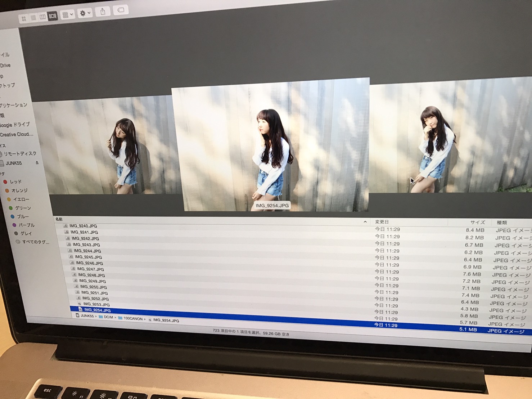Click the 5.1 MB size cell

click(468, 329)
